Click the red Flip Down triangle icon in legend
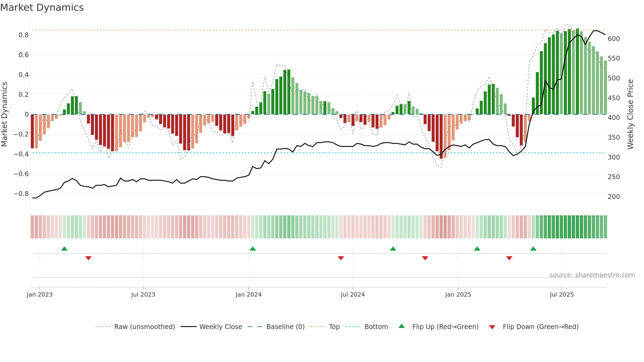 click(492, 327)
